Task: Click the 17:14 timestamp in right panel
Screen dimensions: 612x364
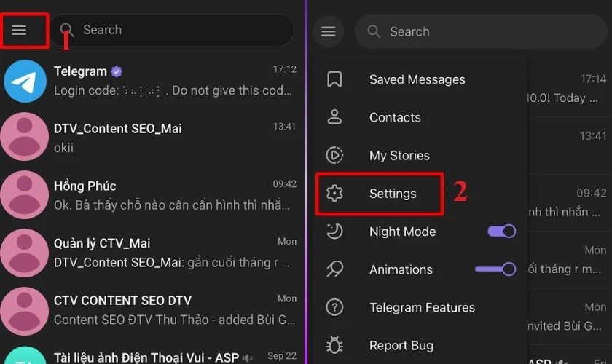Action: click(593, 79)
